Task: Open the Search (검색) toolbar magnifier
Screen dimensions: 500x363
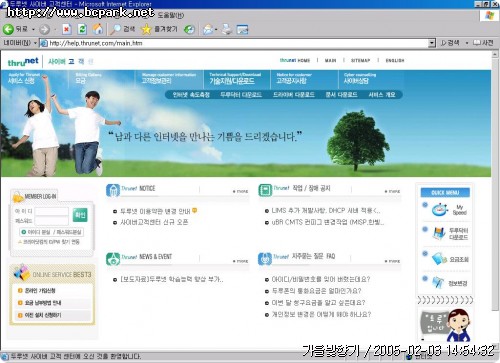Action: pyautogui.click(x=122, y=29)
